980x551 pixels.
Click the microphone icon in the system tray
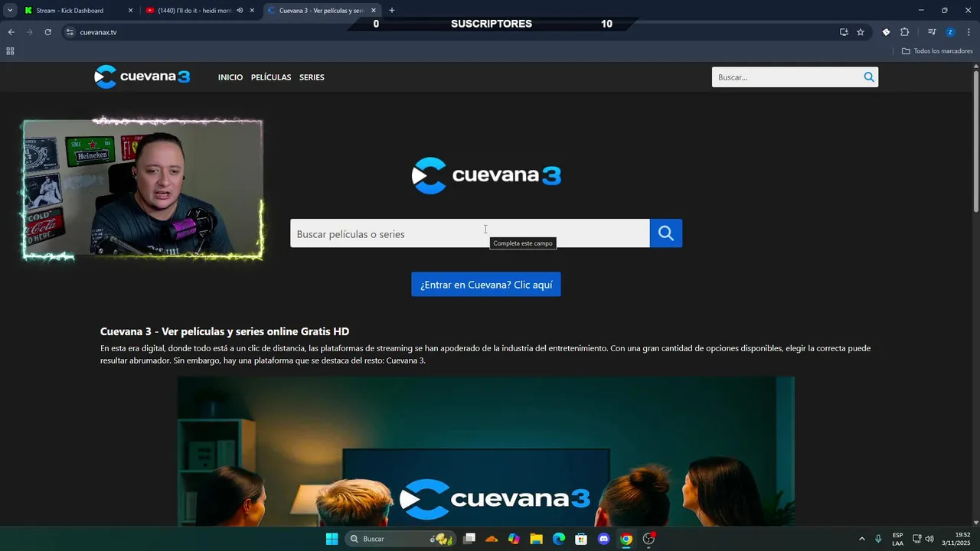click(x=878, y=539)
